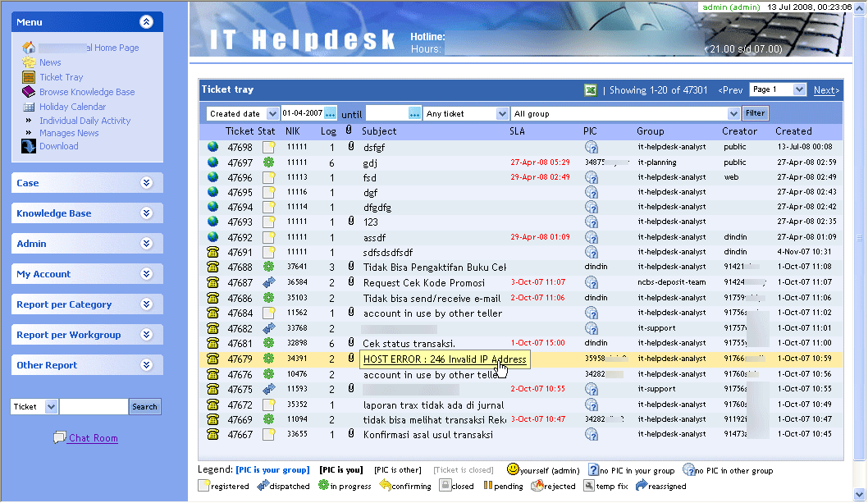Click the search text field beside Ticket

point(94,406)
